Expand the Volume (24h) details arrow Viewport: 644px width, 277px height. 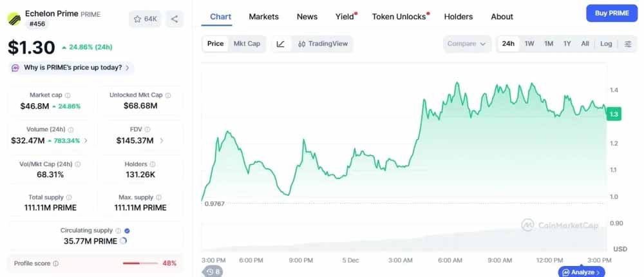pos(86,140)
